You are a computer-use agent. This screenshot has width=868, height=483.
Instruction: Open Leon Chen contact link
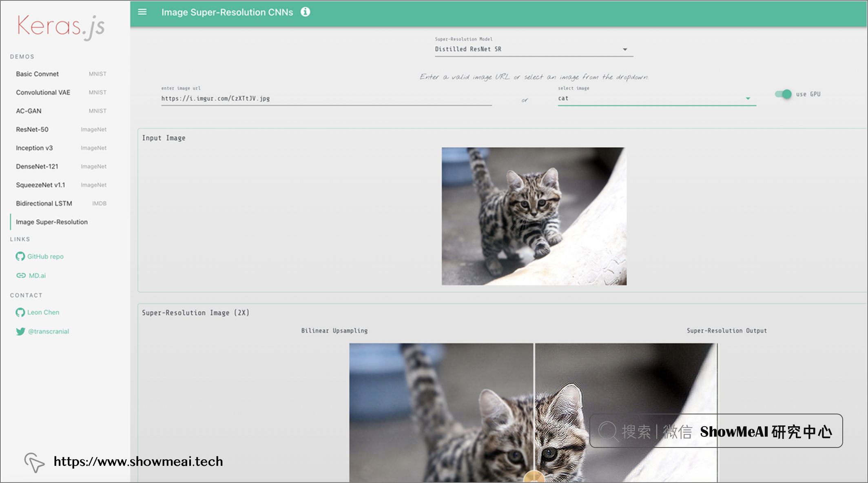[43, 312]
